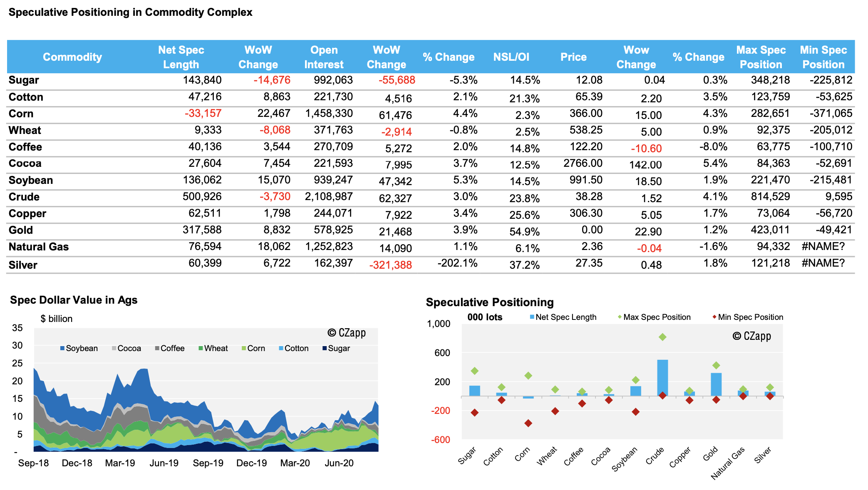The image size is (868, 490).
Task: Select the Silver row label
Action: tap(23, 265)
